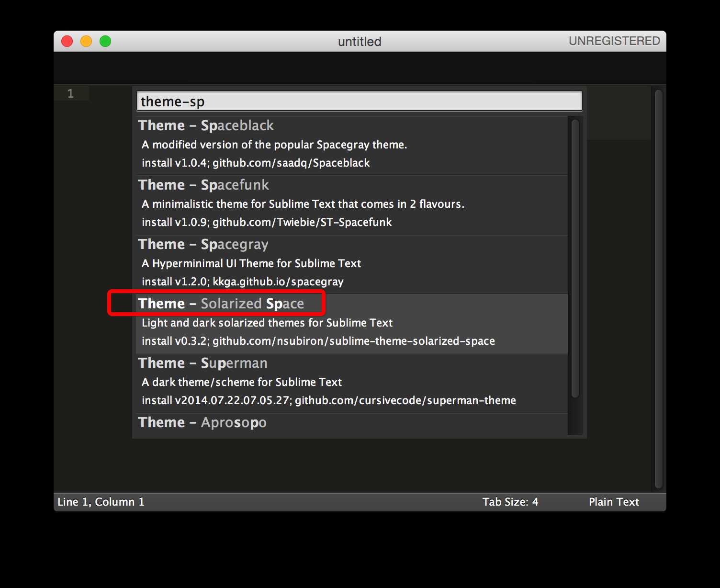Open the Plain Text syntax selector
This screenshot has width=720, height=588.
pos(614,502)
